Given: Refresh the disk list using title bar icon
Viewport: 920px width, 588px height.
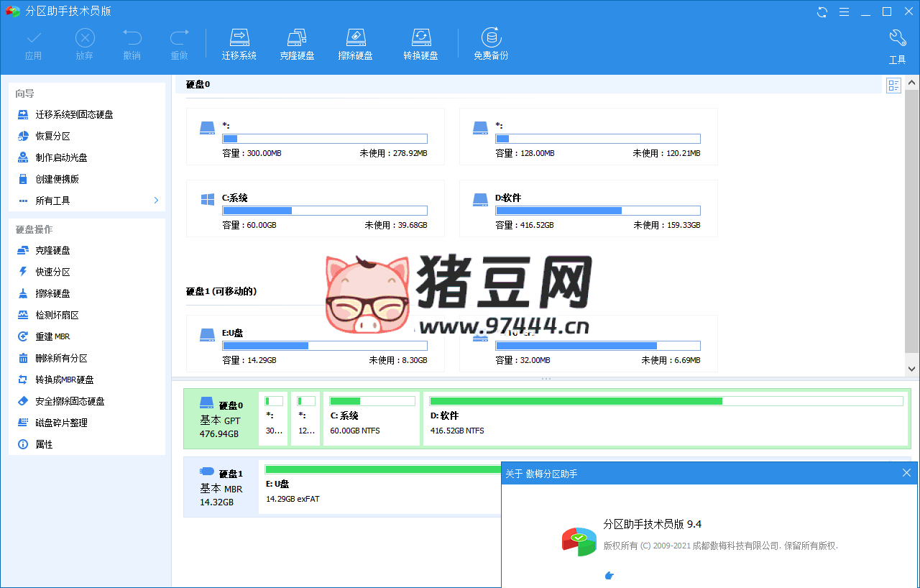Looking at the screenshot, I should pos(822,12).
